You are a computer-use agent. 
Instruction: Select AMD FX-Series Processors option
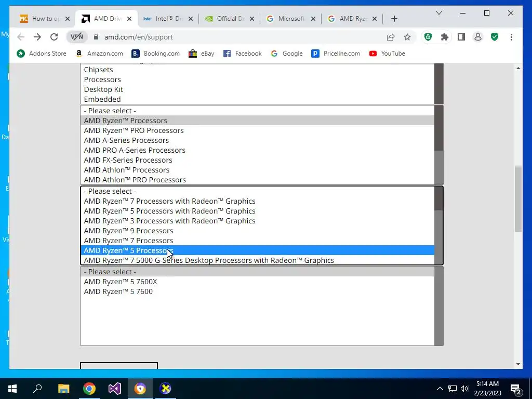pos(257,160)
